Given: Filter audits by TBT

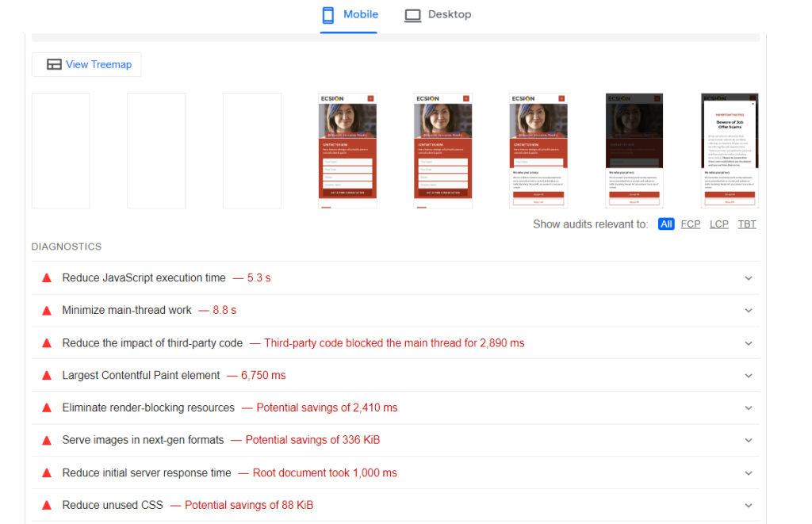Looking at the screenshot, I should pyautogui.click(x=747, y=224).
